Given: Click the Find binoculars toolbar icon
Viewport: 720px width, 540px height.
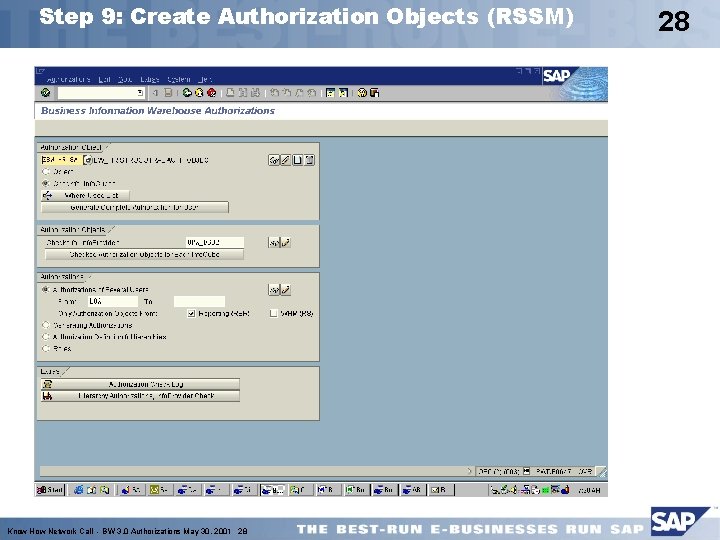Looking at the screenshot, I should (x=243, y=93).
